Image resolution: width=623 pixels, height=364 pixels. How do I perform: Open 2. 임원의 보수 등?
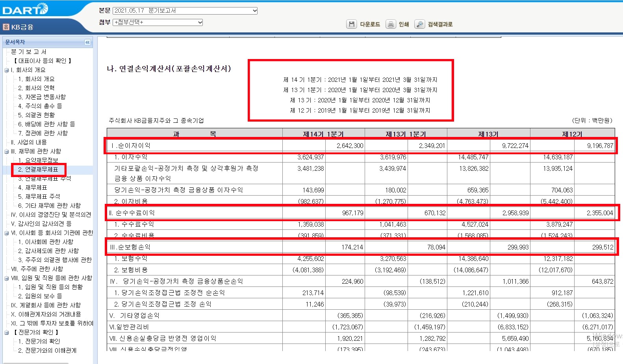40,296
